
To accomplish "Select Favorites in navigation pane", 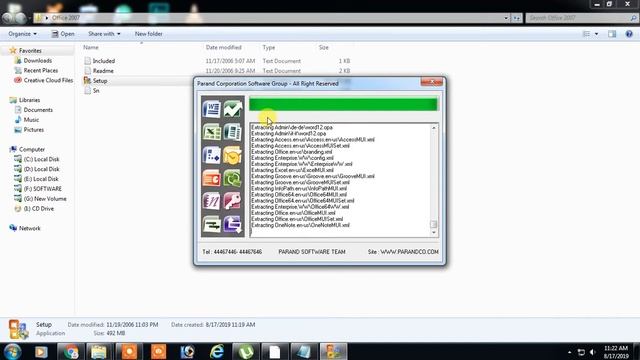I will [25, 51].
